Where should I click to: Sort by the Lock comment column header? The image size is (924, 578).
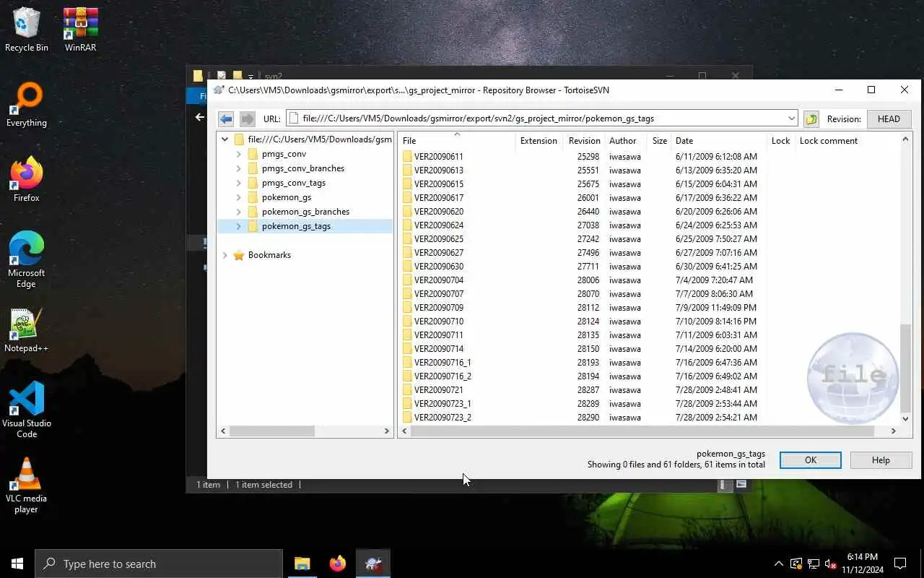(829, 141)
